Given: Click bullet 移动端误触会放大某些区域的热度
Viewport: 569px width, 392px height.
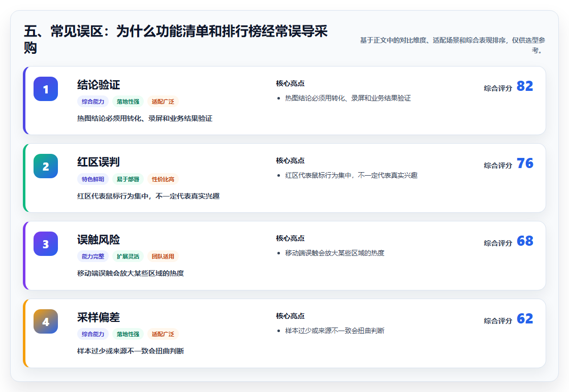Looking at the screenshot, I should pos(335,253).
